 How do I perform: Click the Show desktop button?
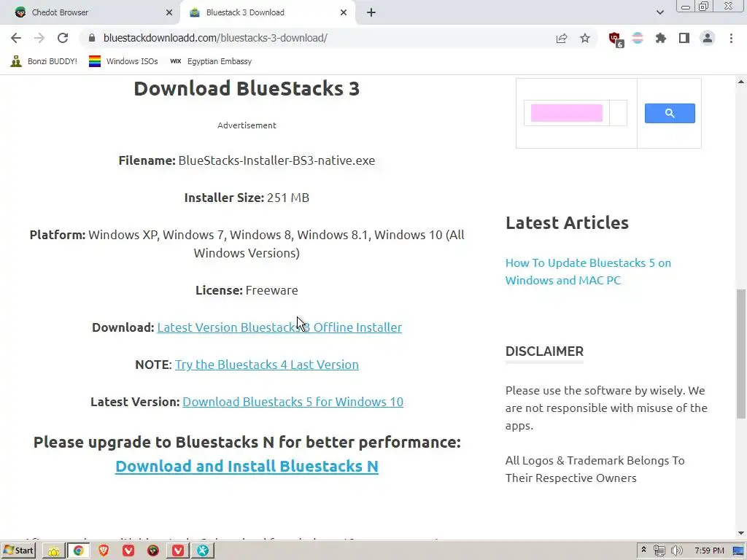click(x=739, y=551)
